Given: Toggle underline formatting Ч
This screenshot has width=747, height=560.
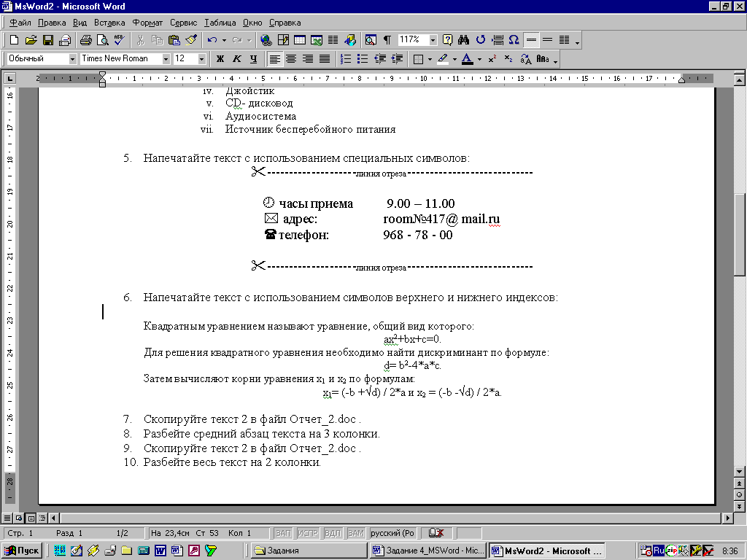Looking at the screenshot, I should click(x=253, y=59).
